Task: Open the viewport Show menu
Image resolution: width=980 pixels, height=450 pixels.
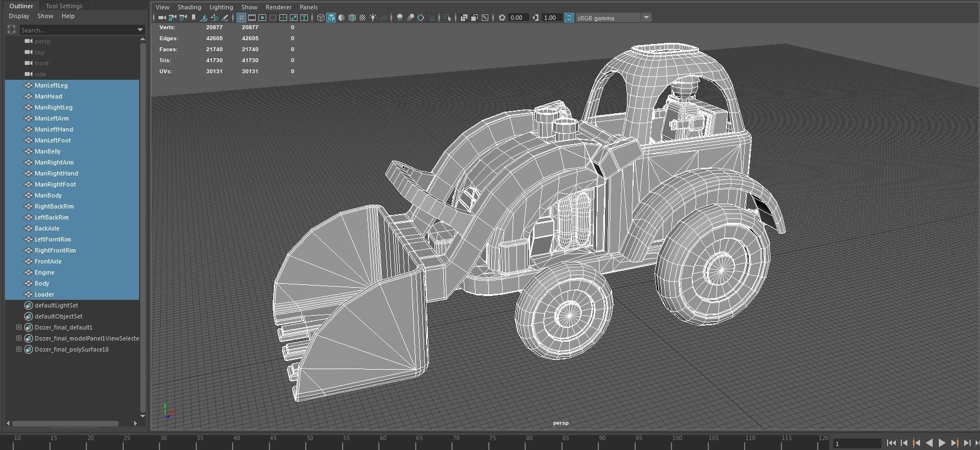Action: point(249,7)
